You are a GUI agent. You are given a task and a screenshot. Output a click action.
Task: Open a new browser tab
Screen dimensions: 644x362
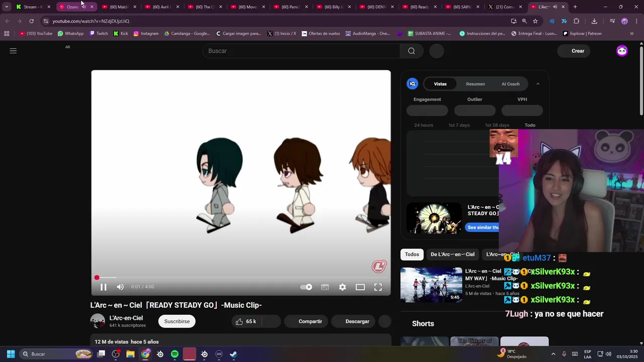coord(575,7)
